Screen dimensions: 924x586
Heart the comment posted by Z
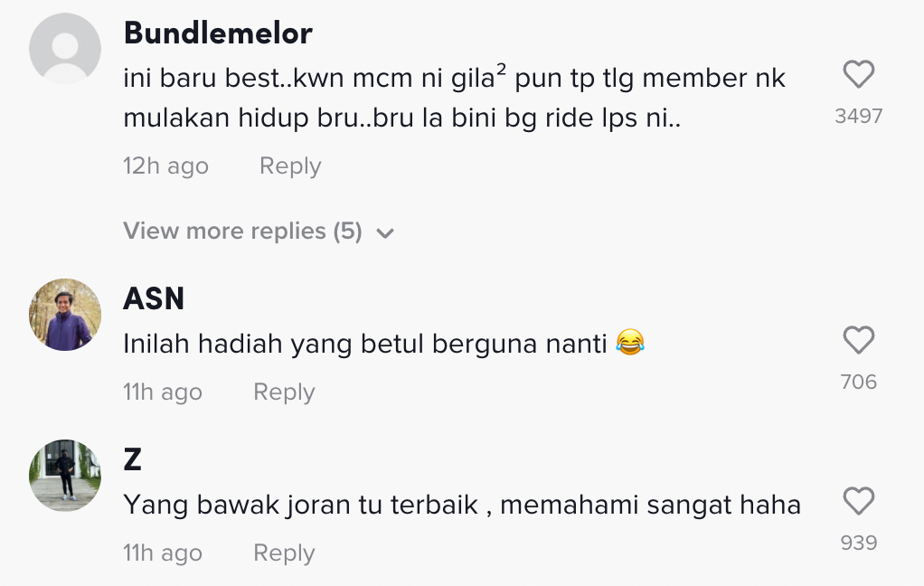[858, 501]
